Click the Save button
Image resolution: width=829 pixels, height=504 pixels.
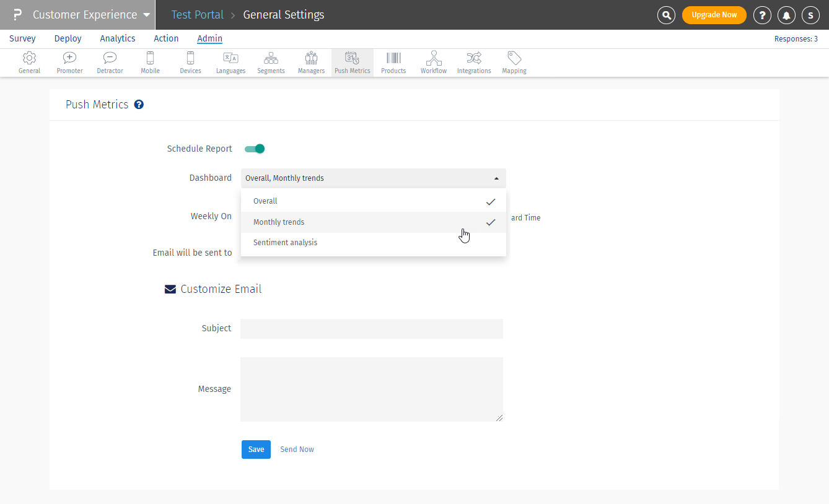click(256, 450)
